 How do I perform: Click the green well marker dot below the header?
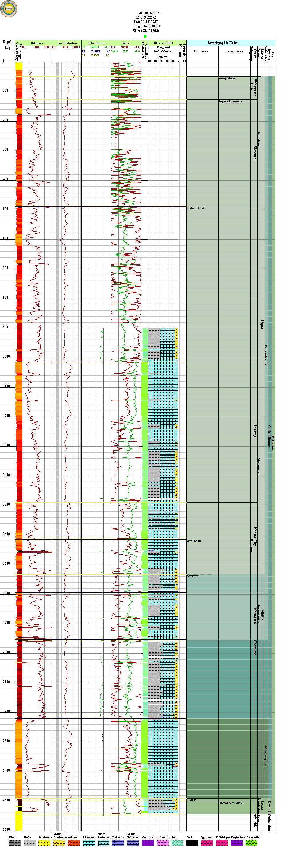145,36
